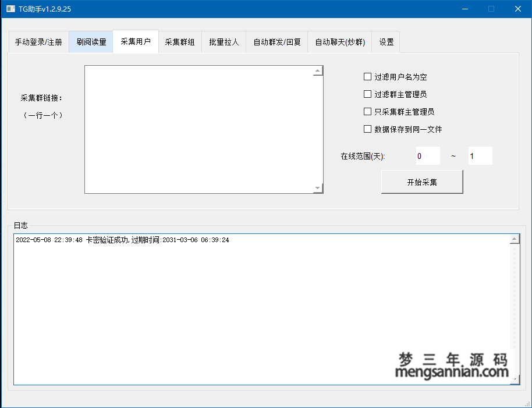Minimize the TG助手 window
Image resolution: width=532 pixels, height=408 pixels.
(464, 9)
